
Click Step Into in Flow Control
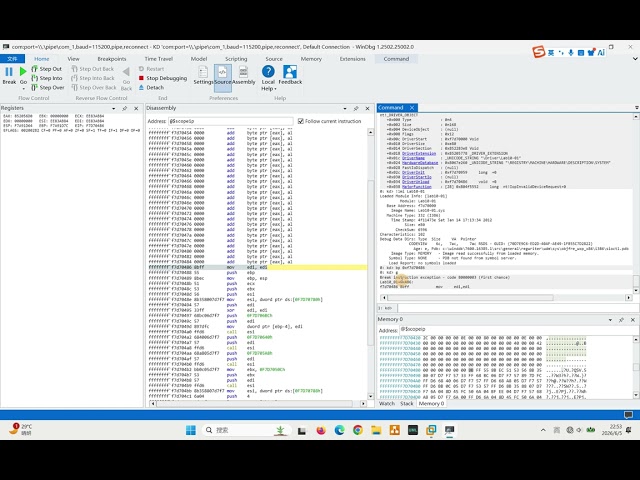point(47,78)
